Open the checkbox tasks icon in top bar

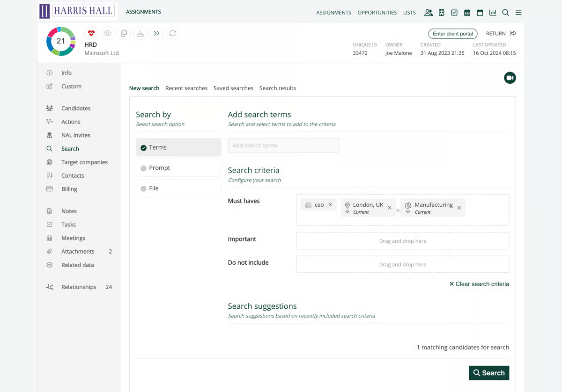click(454, 13)
